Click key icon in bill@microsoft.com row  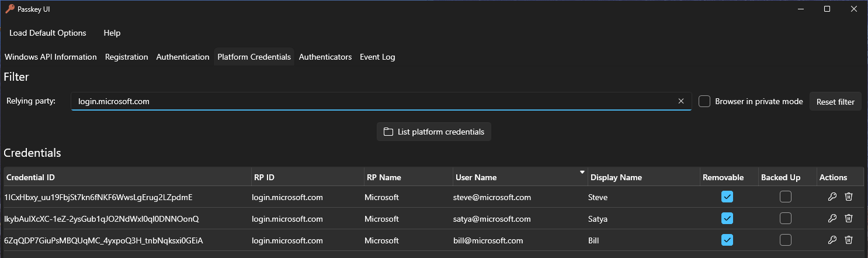(832, 240)
